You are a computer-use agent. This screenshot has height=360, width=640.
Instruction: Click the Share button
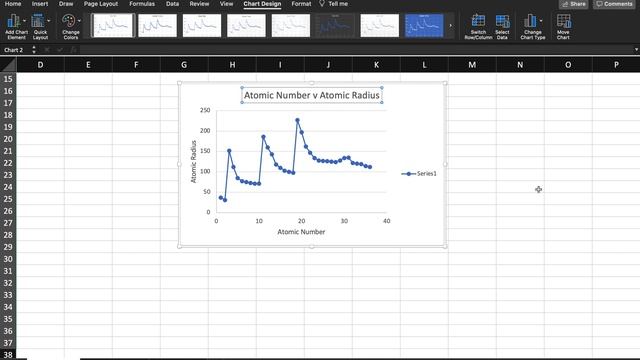tap(573, 4)
